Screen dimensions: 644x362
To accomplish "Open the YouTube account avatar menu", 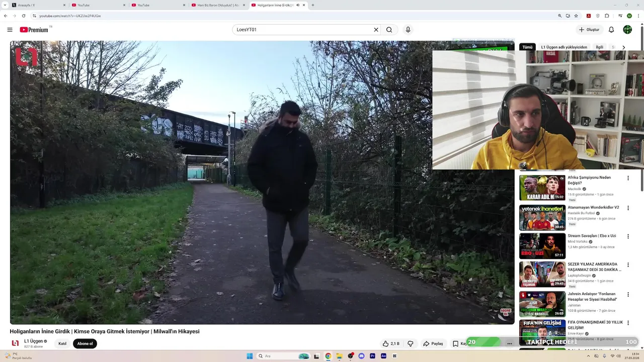I will [627, 30].
